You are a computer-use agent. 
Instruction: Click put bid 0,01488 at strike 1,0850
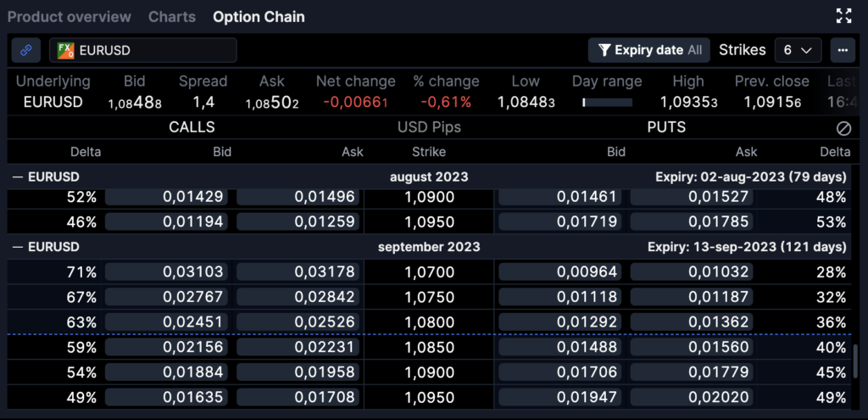(x=560, y=347)
